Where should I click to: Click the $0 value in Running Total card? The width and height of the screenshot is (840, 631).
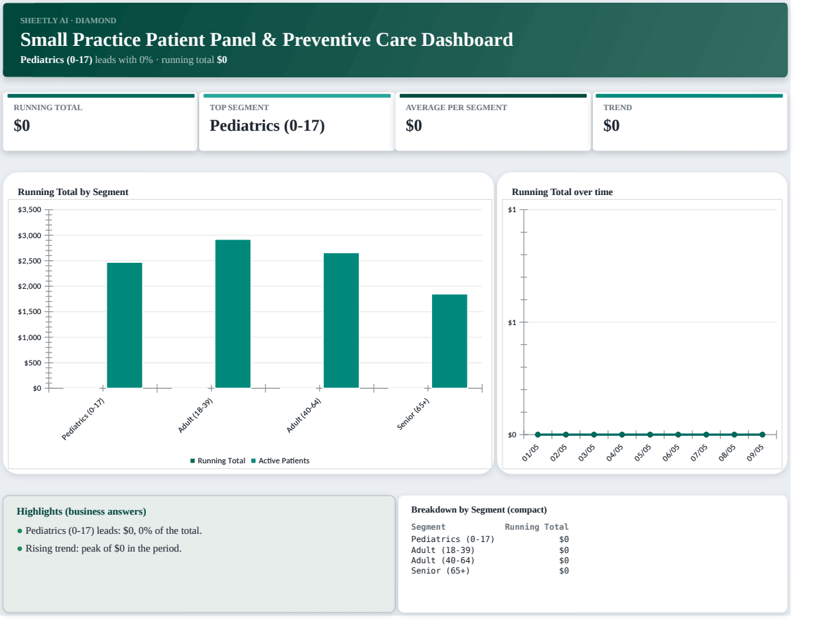pos(22,125)
